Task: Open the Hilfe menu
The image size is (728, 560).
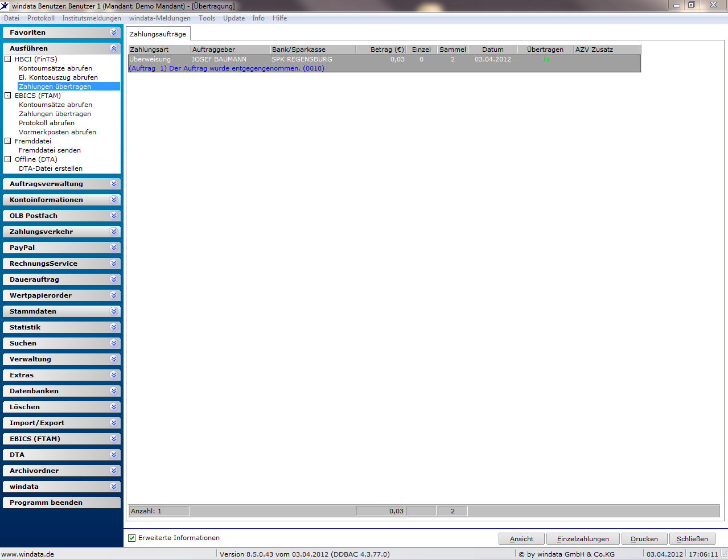Action: (x=279, y=18)
